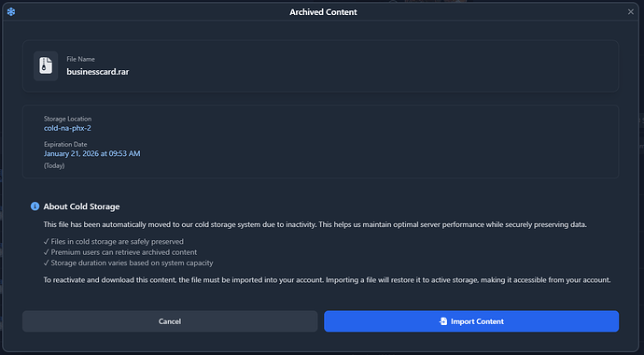Click the cold-na-phx-2 storage location
Image resolution: width=644 pixels, height=355 pixels.
tap(67, 128)
